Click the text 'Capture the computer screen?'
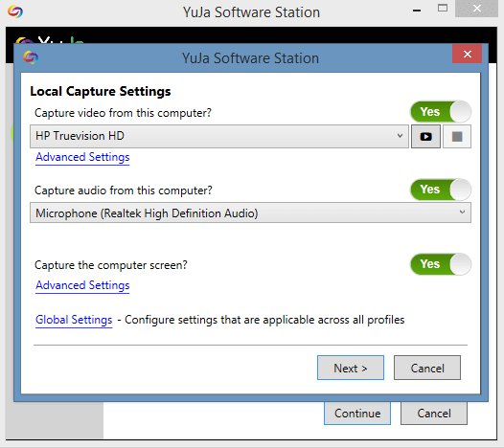 [110, 265]
